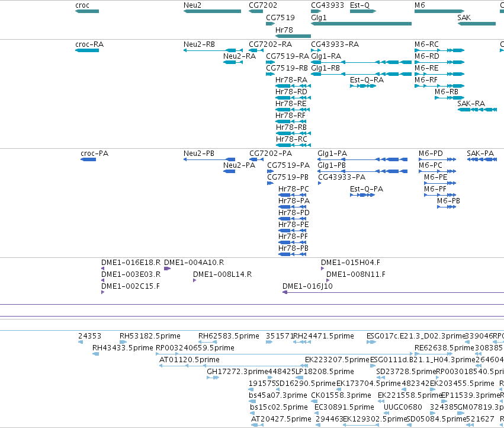This screenshot has height=428, width=504.
Task: Select the Glg1-PA protein label
Action: (332, 154)
